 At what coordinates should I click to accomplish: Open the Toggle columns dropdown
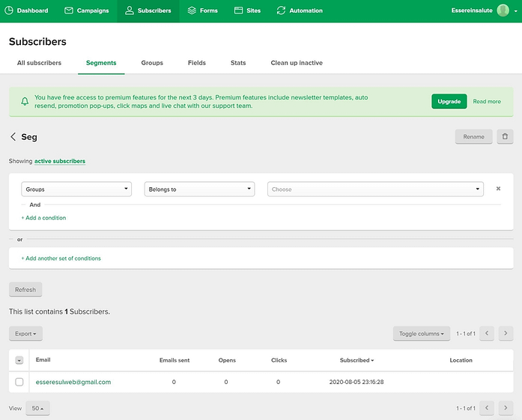click(422, 333)
